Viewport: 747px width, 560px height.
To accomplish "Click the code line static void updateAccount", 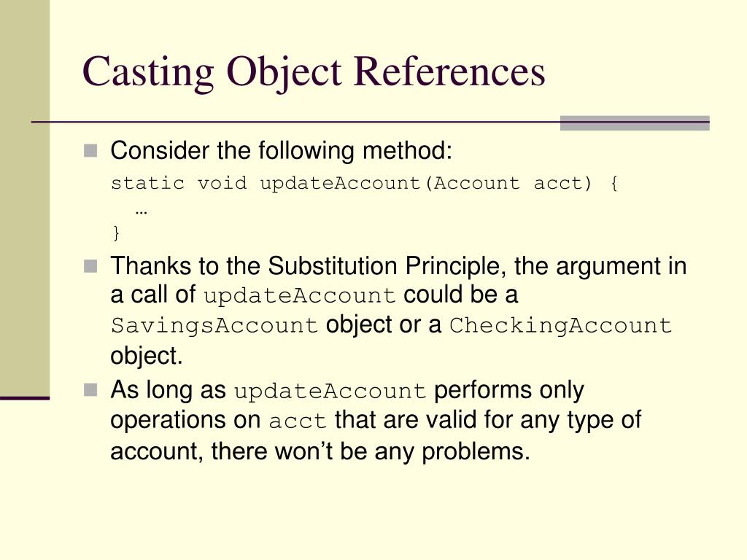I will [x=365, y=183].
